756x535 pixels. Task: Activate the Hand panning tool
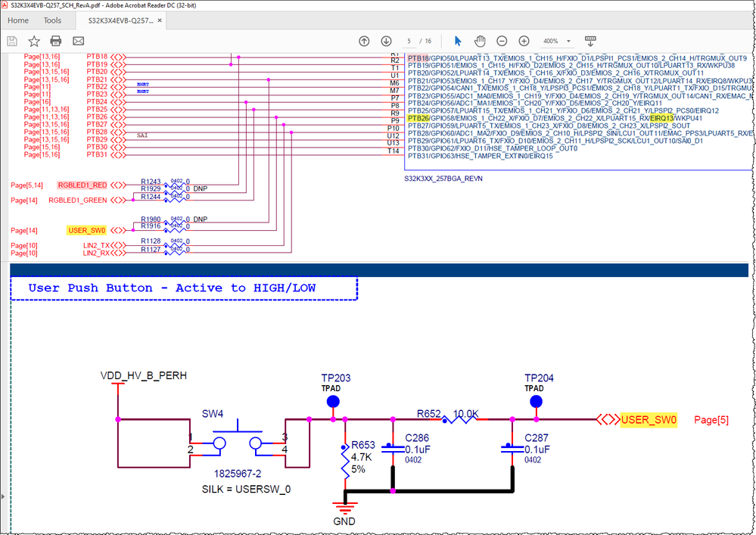point(478,41)
